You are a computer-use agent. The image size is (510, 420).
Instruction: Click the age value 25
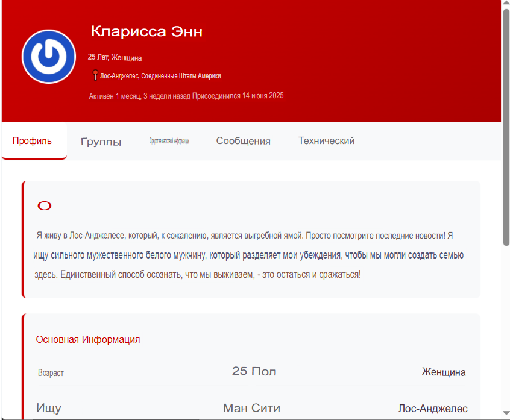point(240,371)
